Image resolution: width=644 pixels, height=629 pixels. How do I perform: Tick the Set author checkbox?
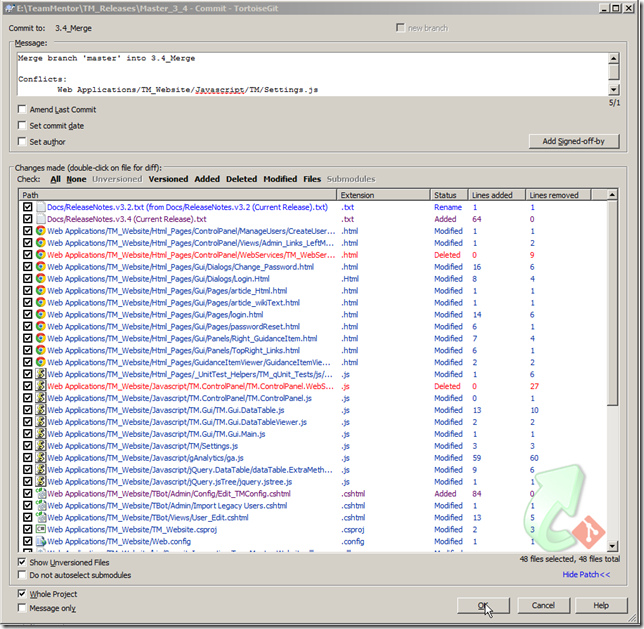tap(22, 141)
